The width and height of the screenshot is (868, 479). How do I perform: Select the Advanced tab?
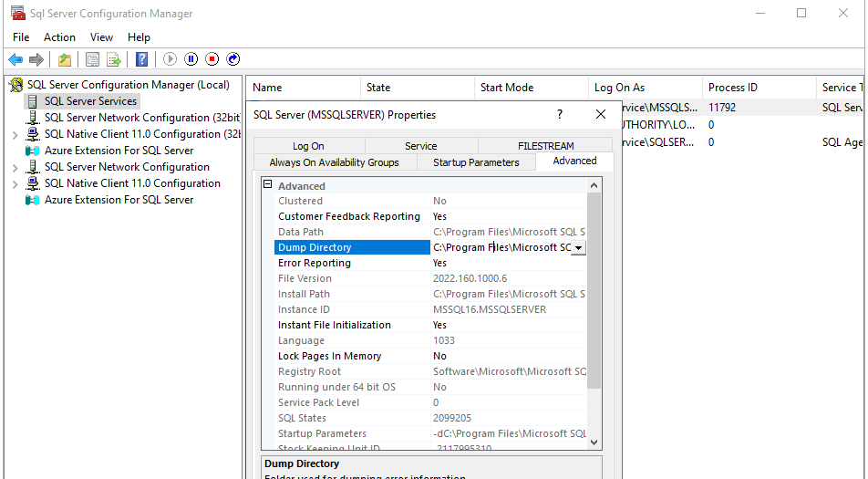(574, 161)
